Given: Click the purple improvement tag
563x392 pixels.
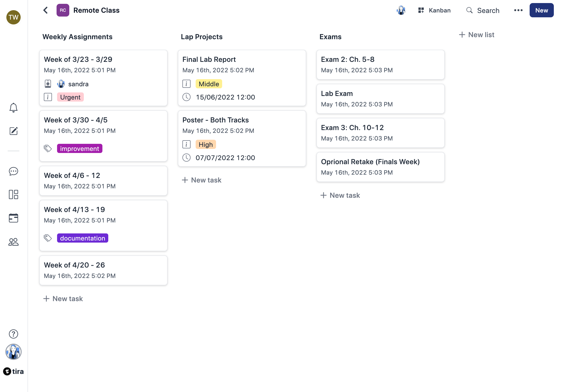Looking at the screenshot, I should 79,149.
